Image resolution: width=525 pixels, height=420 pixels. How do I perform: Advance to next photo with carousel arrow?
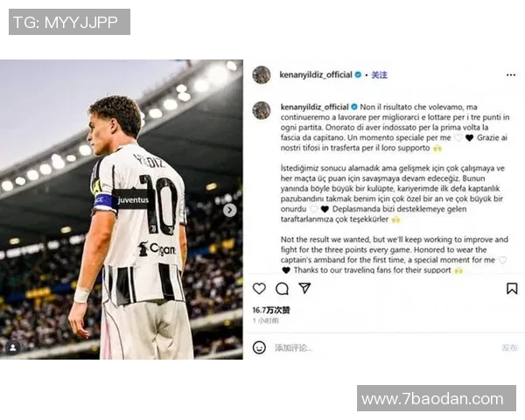(229, 210)
